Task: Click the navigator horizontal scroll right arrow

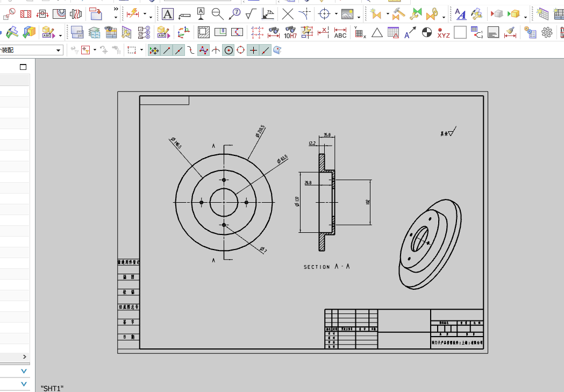Action: pyautogui.click(x=24, y=357)
